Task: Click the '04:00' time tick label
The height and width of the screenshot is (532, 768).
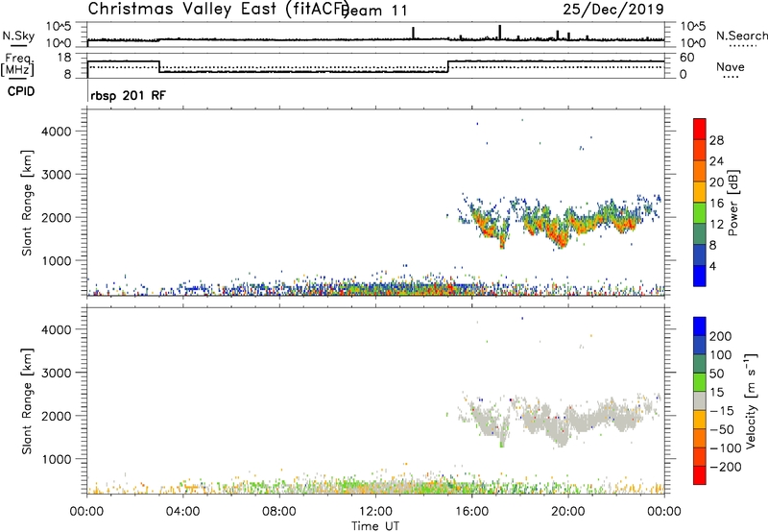Action: pyautogui.click(x=183, y=512)
